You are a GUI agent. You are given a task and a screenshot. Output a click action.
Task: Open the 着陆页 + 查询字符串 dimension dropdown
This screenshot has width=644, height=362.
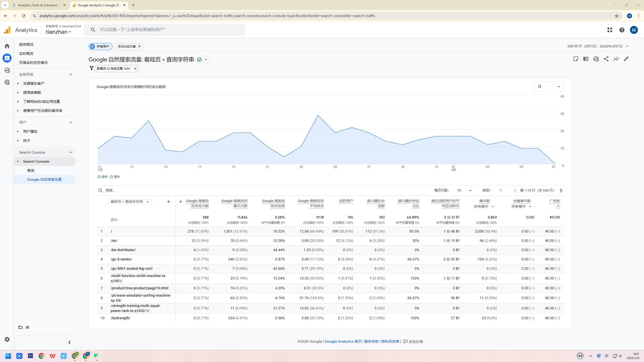[x=130, y=202]
